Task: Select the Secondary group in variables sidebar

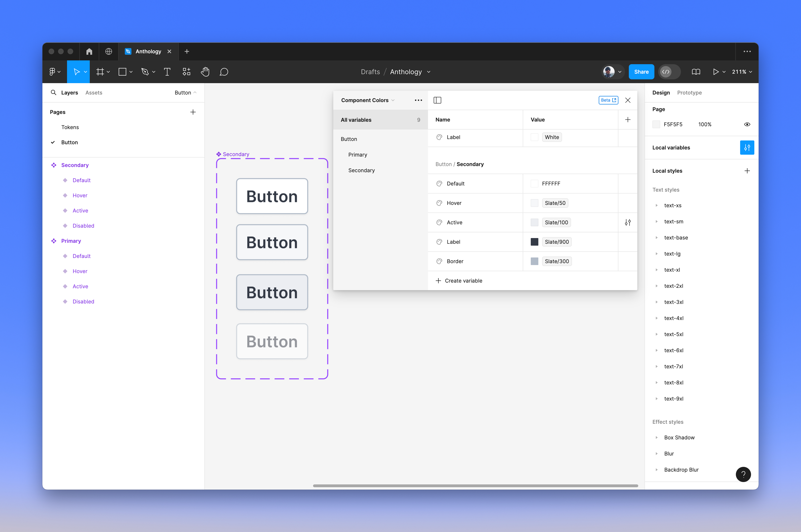Action: [x=361, y=170]
